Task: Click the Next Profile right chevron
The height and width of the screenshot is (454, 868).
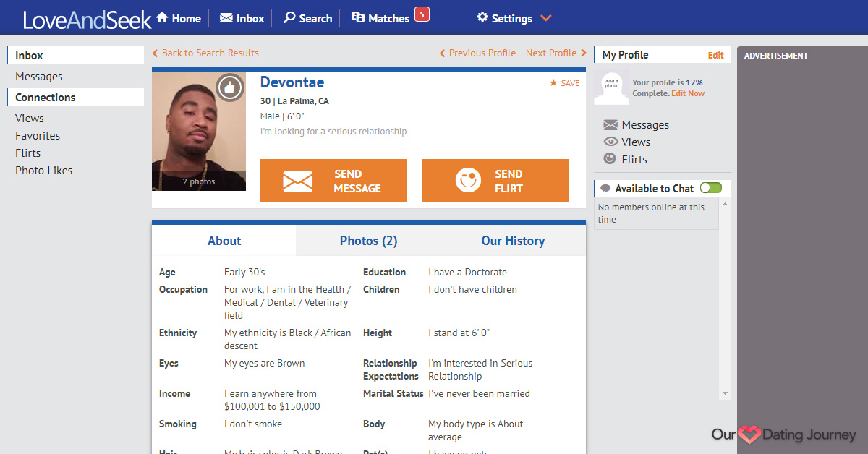Action: 583,53
